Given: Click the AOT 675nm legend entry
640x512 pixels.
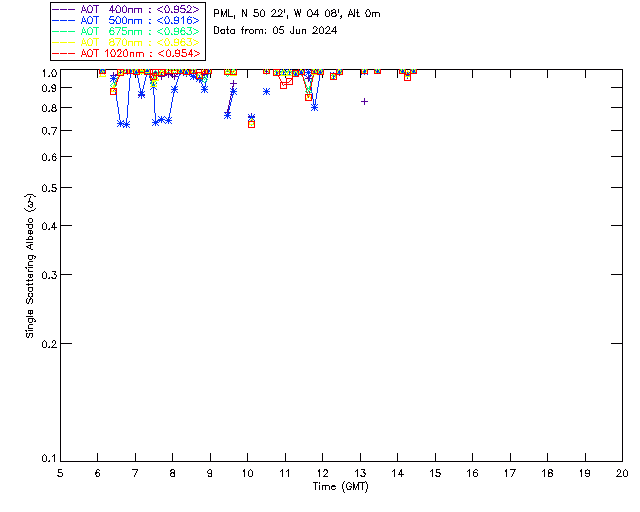Looking at the screenshot, I should click(x=127, y=31).
